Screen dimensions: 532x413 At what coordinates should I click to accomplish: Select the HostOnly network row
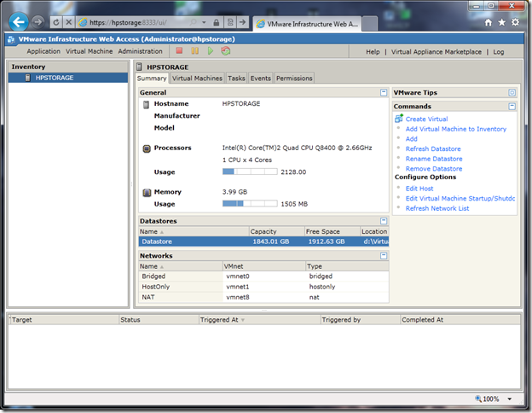263,287
